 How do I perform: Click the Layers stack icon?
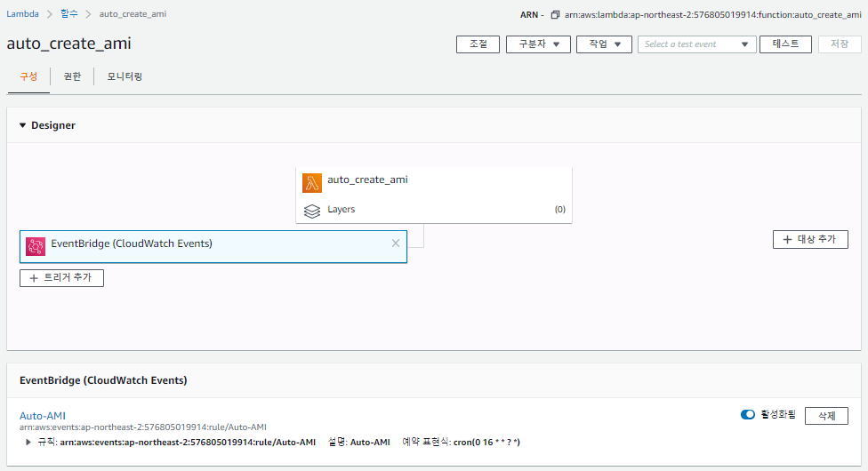(312, 211)
